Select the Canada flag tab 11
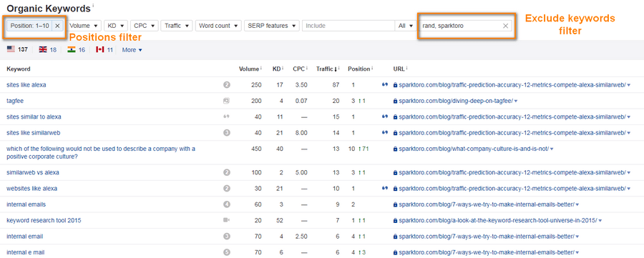 tap(104, 49)
